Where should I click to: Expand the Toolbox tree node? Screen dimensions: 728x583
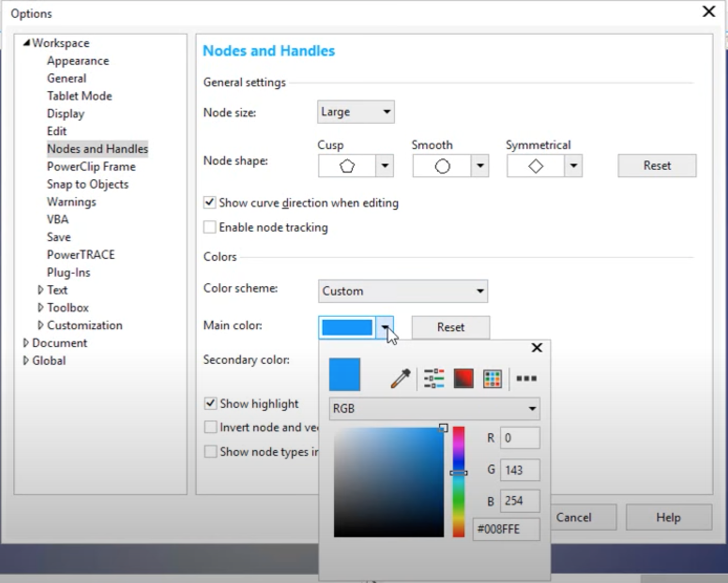pos(40,308)
